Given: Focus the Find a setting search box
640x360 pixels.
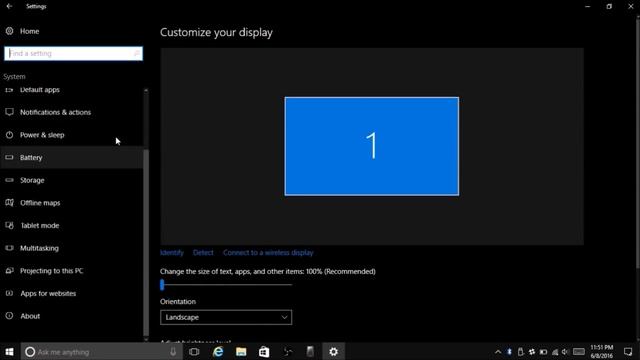Looking at the screenshot, I should [73, 53].
